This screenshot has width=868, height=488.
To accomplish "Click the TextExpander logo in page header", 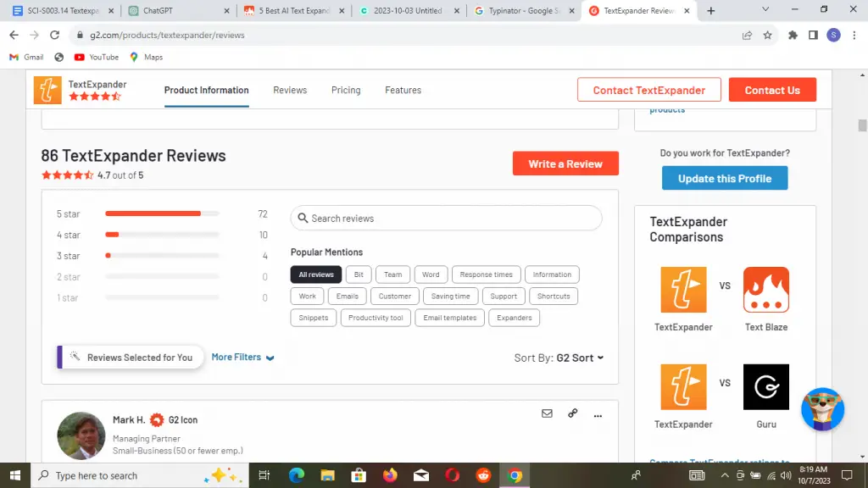I will tap(47, 90).
